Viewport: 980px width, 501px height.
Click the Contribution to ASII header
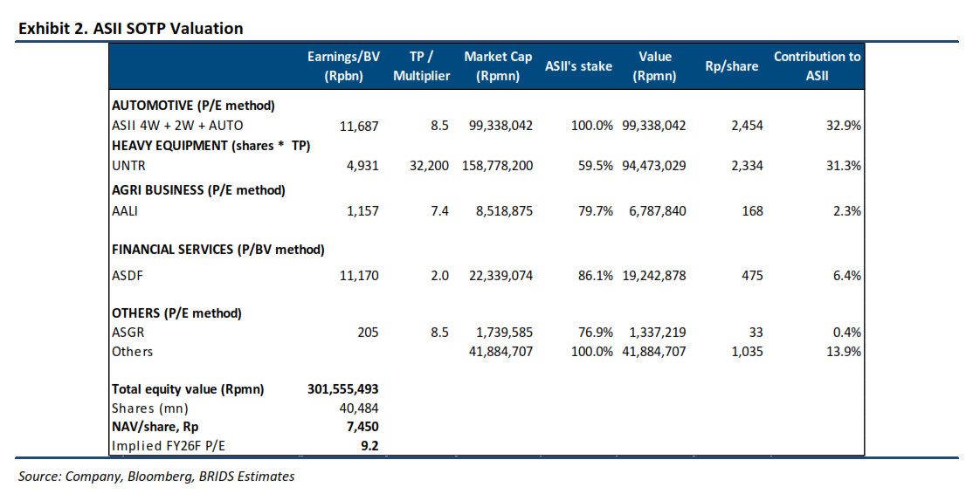tap(817, 65)
